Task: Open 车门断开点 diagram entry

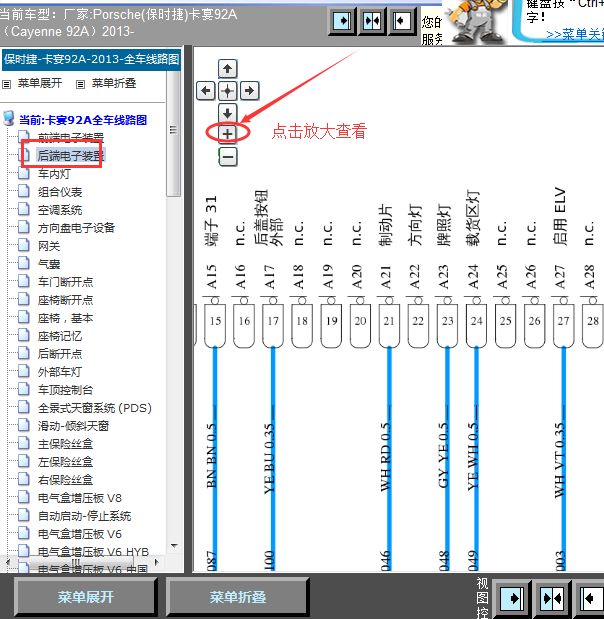Action: point(66,282)
